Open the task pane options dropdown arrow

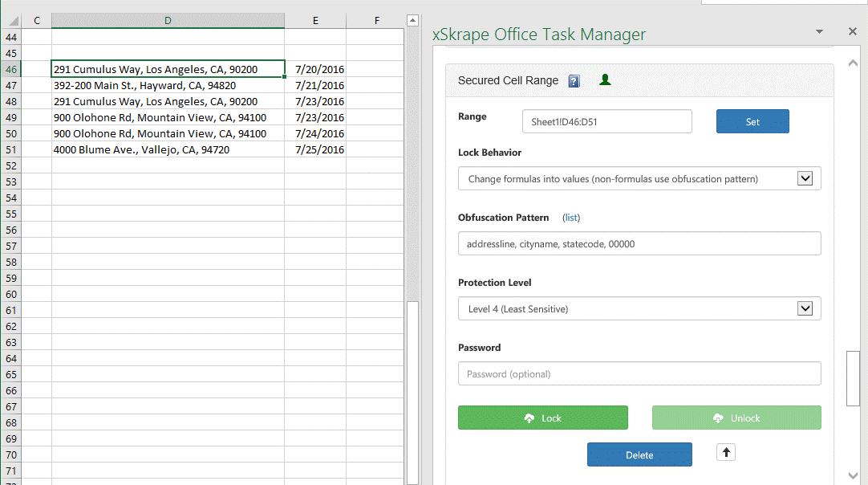[819, 31]
